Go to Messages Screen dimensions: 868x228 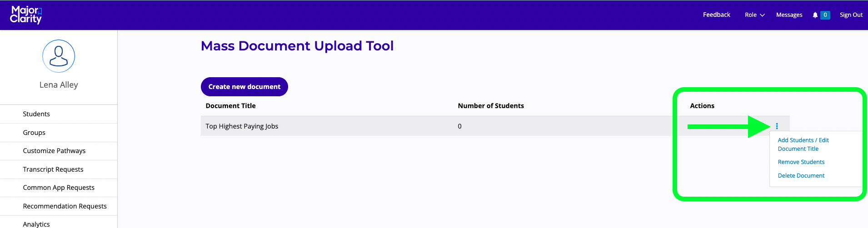coord(789,15)
